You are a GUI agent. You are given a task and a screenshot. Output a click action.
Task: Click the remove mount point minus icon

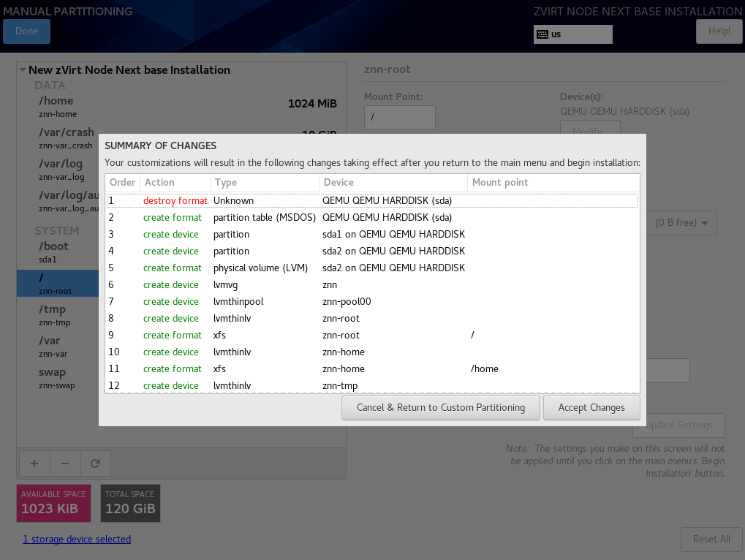pos(65,463)
